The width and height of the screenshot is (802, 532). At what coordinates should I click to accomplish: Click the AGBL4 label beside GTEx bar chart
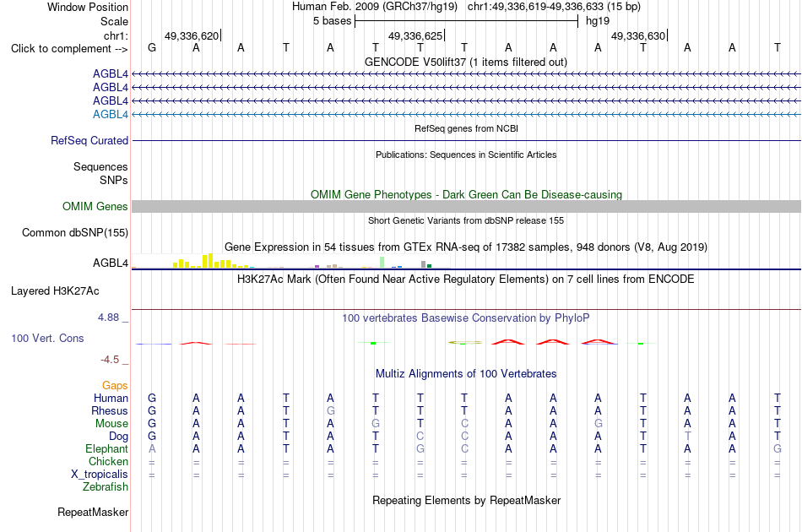click(x=110, y=263)
